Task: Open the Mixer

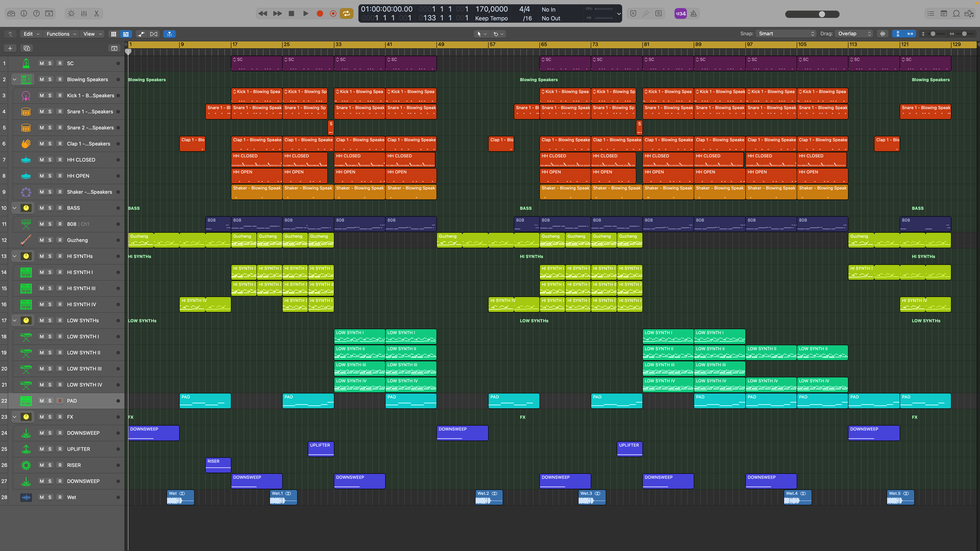Action: coord(84,13)
